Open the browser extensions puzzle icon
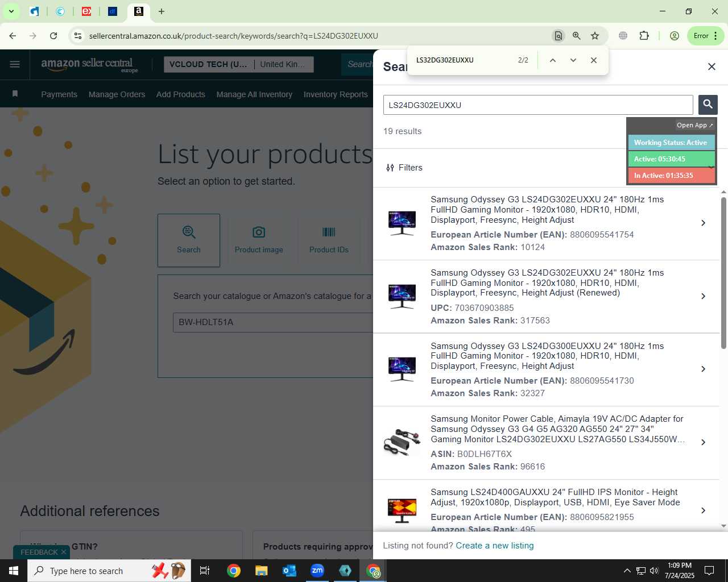Viewport: 728px width, 582px height. tap(644, 36)
